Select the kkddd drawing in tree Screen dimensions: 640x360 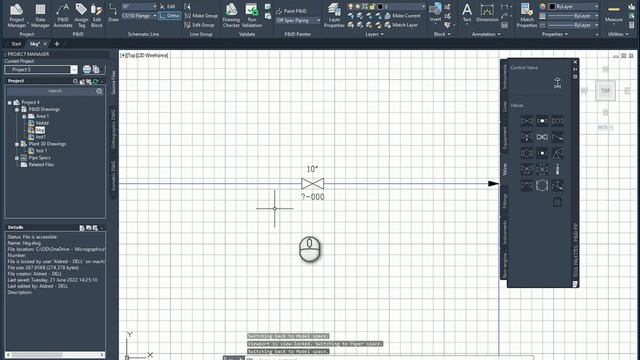[x=42, y=123]
